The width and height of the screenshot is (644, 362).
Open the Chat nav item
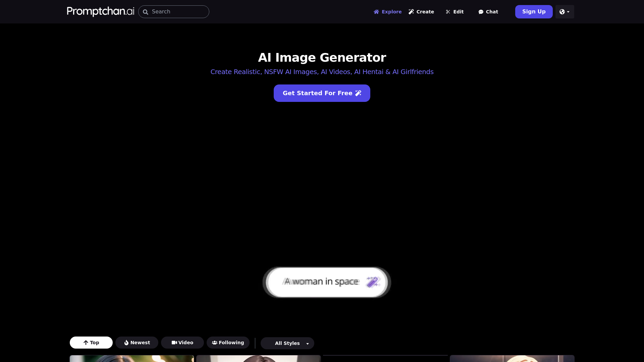[488, 12]
